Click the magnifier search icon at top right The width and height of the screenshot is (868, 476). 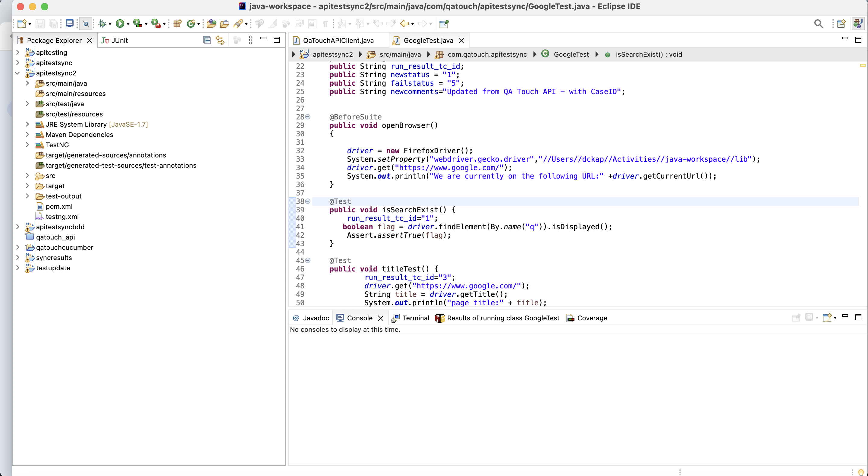pos(819,24)
